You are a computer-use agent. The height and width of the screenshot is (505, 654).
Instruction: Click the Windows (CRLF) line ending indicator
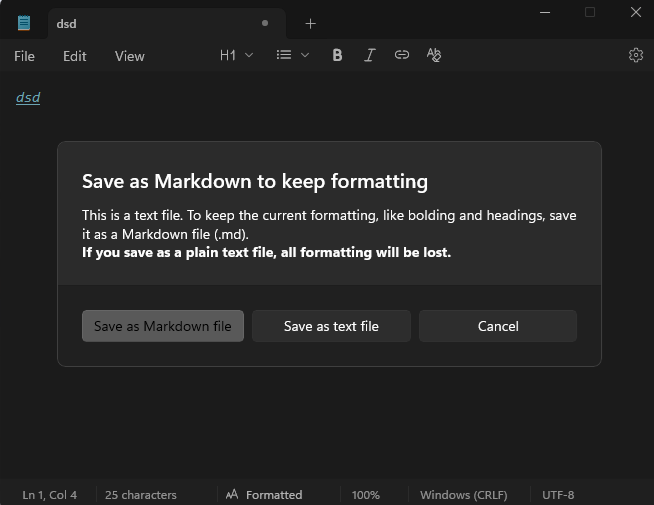463,495
